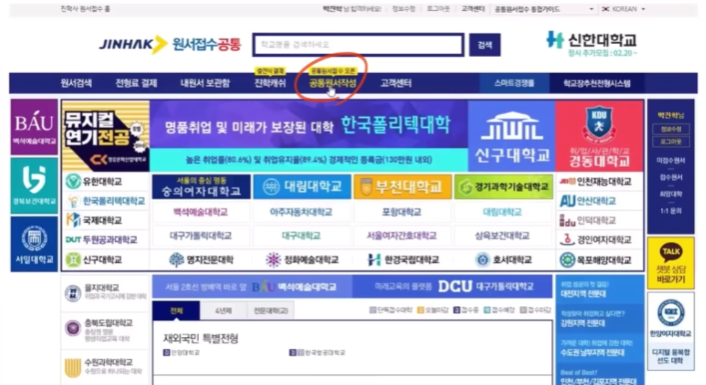Open the 경기과학기술대학교 green banner
This screenshot has width=706, height=385.
(x=503, y=186)
